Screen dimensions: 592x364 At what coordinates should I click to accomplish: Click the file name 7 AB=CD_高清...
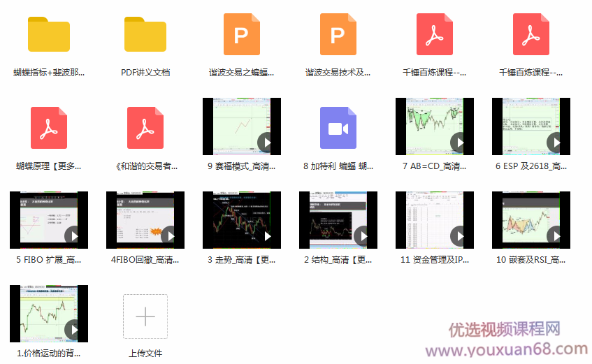[435, 166]
